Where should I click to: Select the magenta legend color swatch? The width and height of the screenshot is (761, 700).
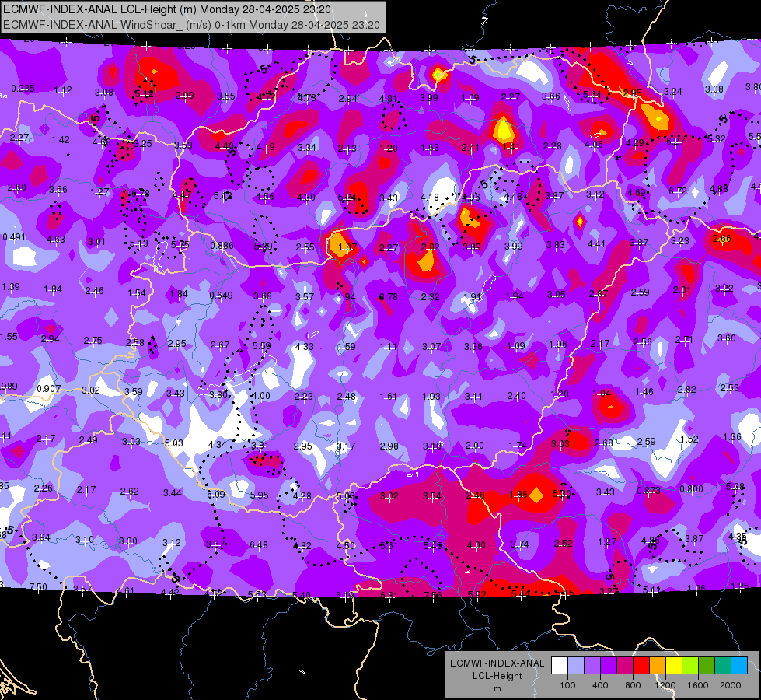[625, 666]
